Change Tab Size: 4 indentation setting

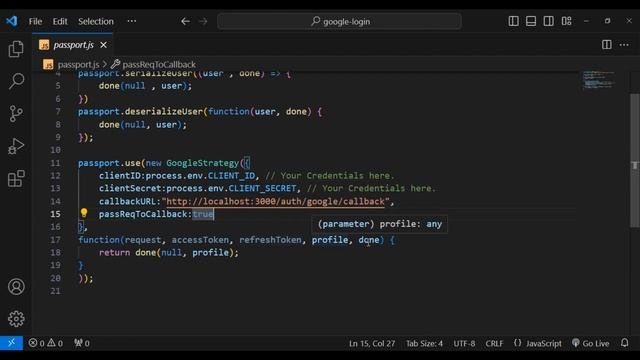[424, 343]
